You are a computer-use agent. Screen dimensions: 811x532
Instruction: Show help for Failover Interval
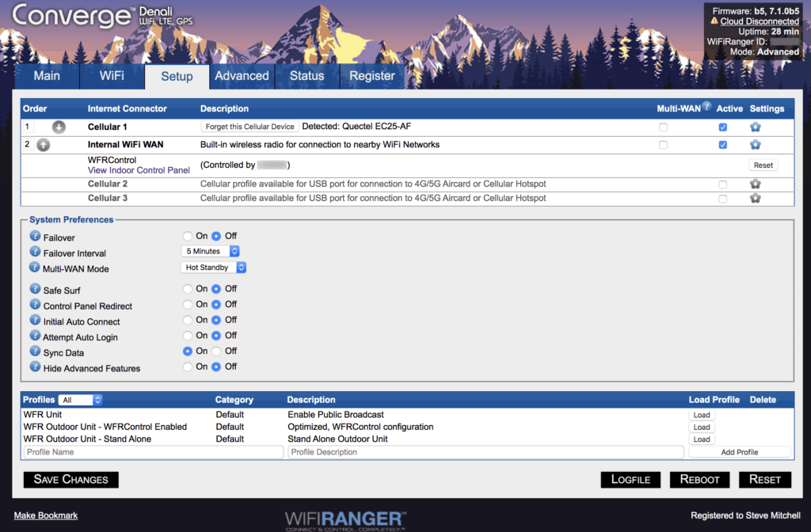35,251
